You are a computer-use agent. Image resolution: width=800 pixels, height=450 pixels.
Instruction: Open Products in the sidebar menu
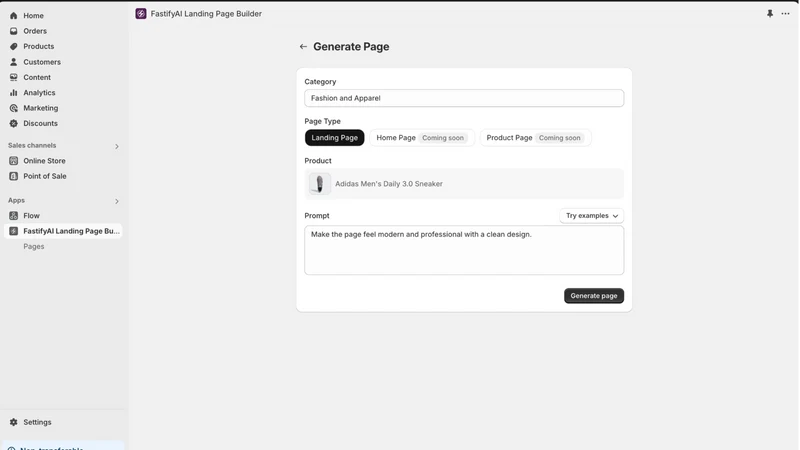(x=38, y=46)
